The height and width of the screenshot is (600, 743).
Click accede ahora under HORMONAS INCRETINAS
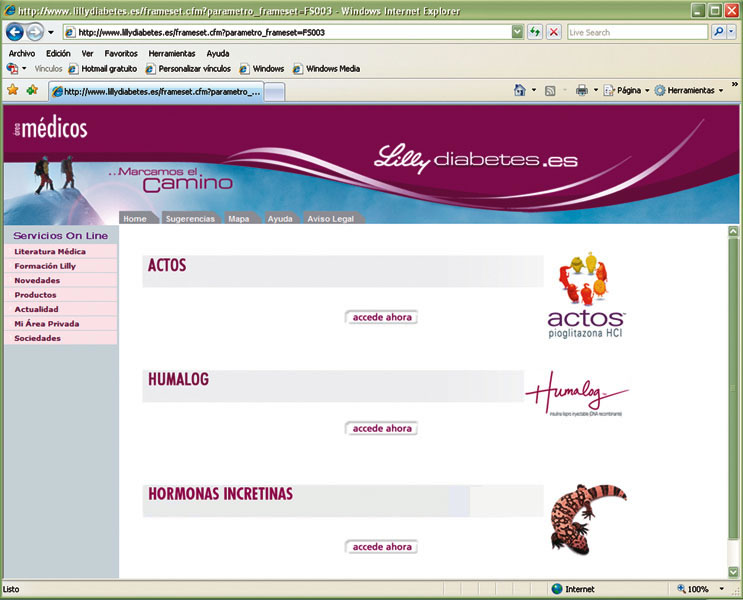381,546
